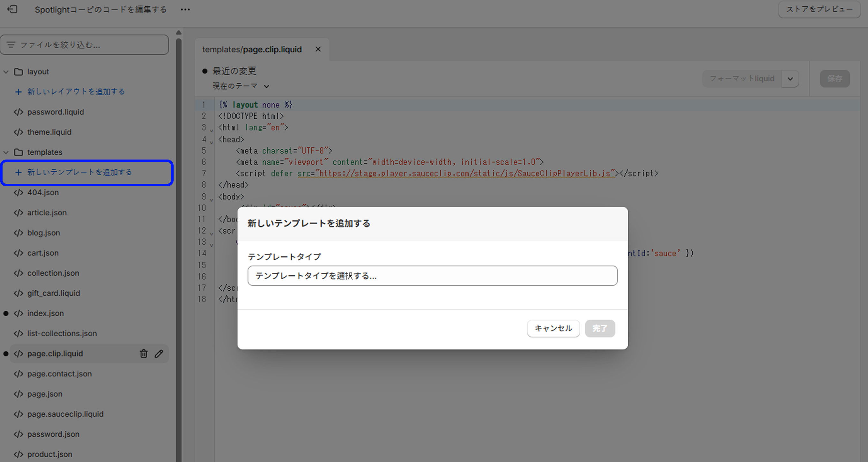The image size is (868, 462).
Task: Delete page.clip.liquid with trash icon
Action: [144, 354]
